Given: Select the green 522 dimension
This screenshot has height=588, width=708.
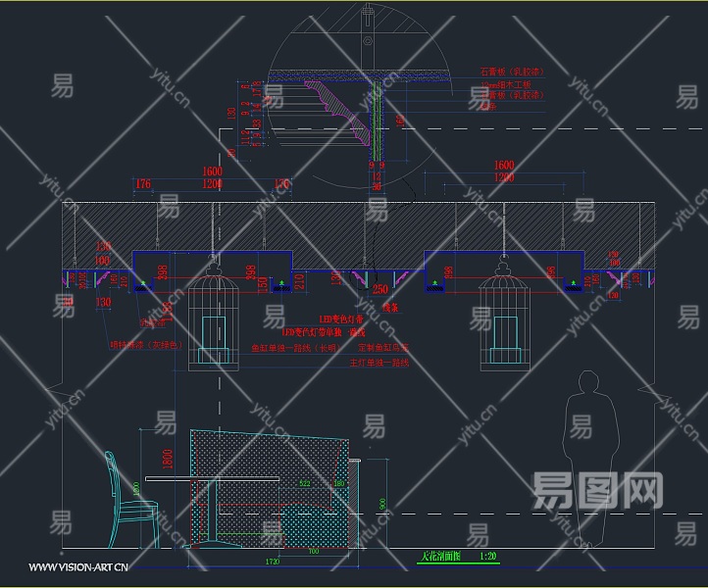Looking at the screenshot, I should coord(305,483).
